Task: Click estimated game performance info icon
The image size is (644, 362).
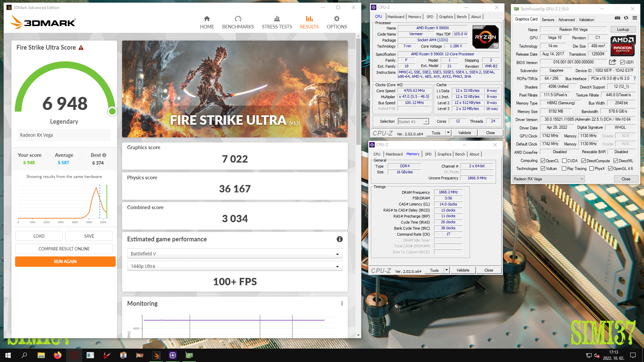Action: point(339,239)
